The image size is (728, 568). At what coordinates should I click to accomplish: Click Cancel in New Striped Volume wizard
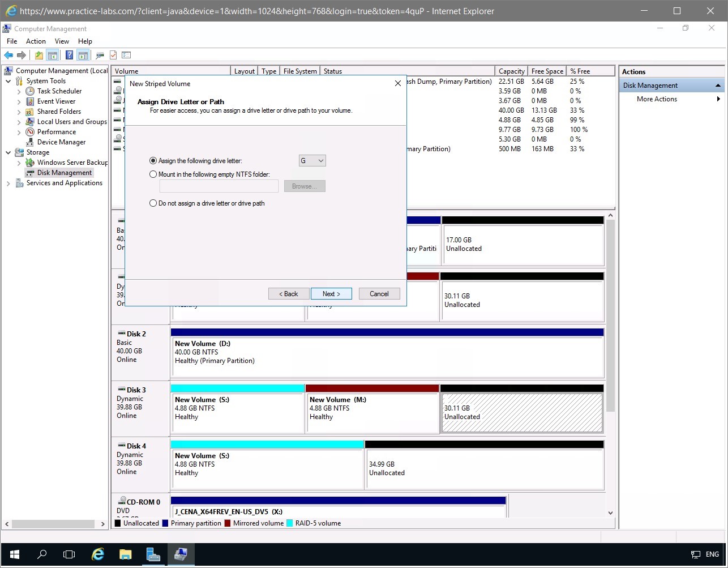point(379,294)
